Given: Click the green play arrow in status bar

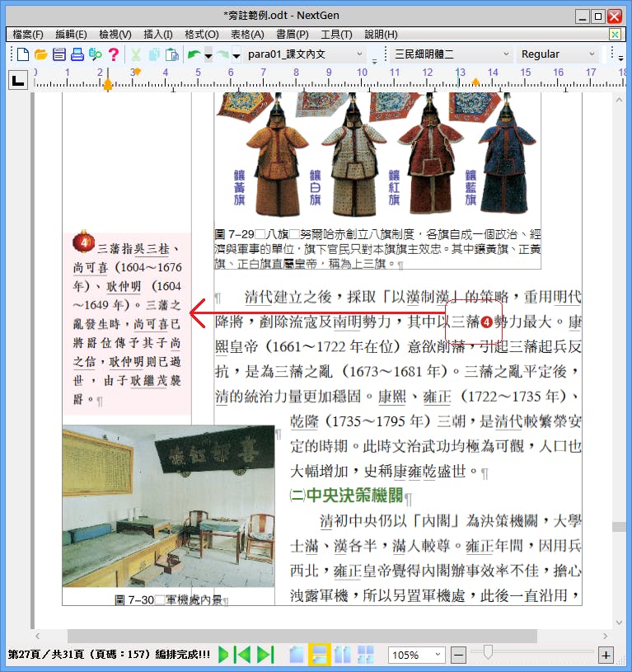Looking at the screenshot, I should pos(223,655).
